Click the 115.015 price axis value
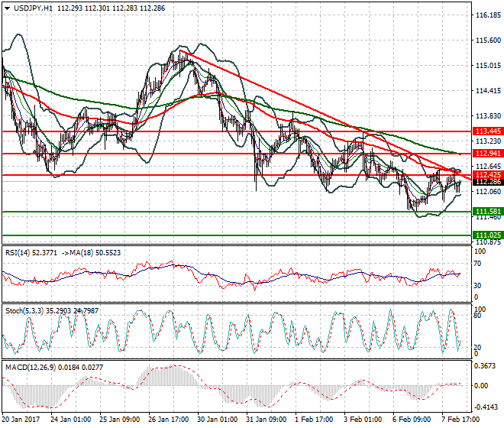The image size is (504, 428). pos(488,66)
